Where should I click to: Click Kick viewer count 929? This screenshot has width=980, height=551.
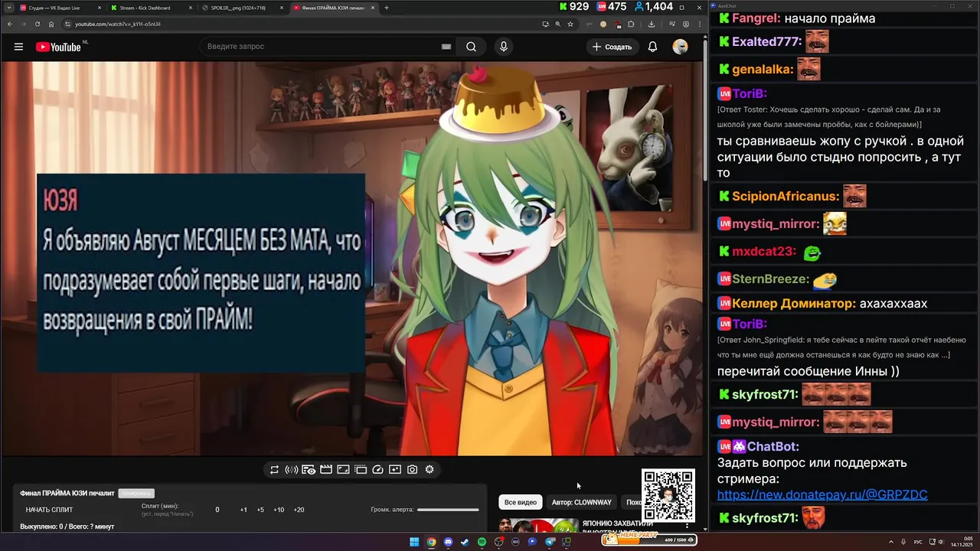coord(575,7)
